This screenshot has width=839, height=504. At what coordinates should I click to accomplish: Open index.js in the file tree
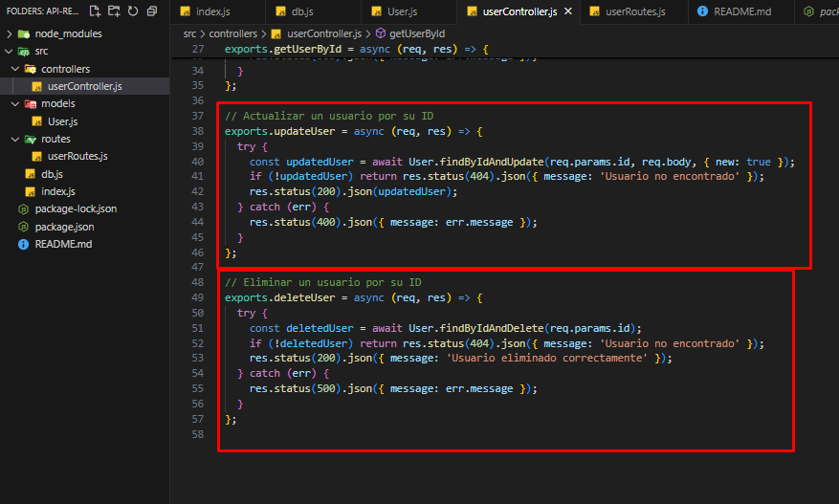(x=84, y=191)
